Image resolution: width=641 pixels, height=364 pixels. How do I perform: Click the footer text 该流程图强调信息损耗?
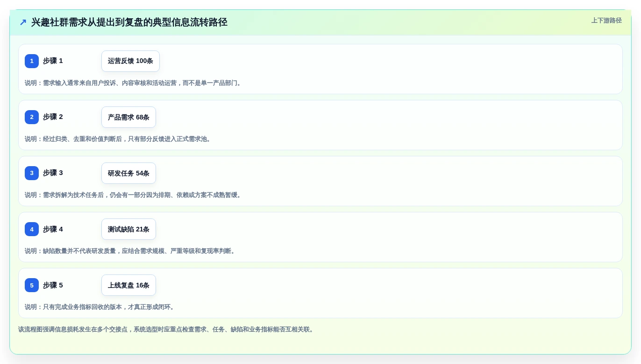point(167,329)
